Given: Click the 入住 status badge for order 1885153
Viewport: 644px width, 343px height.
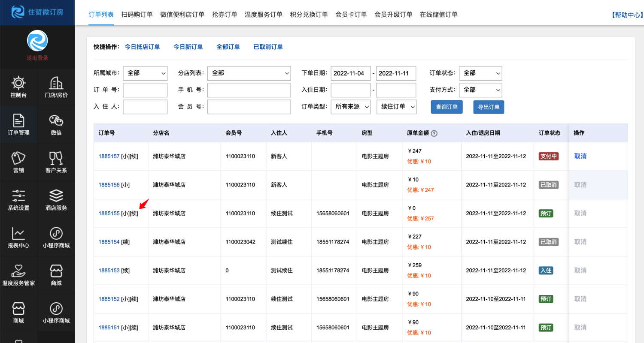Looking at the screenshot, I should coord(546,271).
